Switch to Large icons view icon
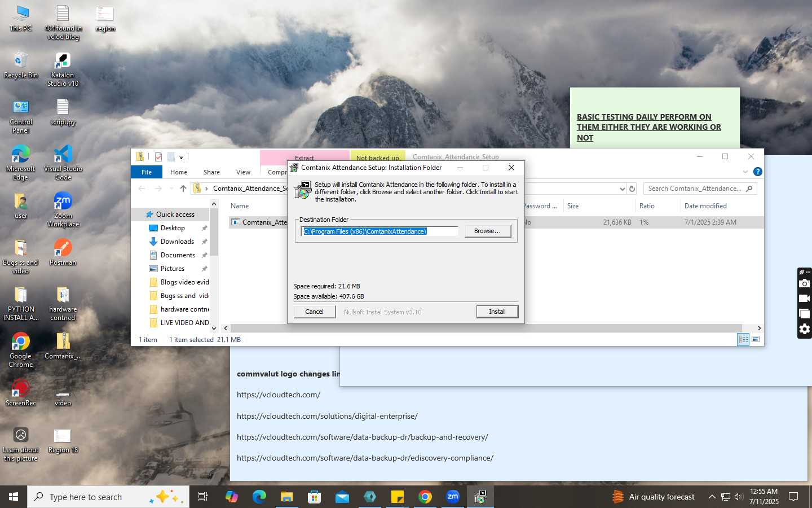This screenshot has height=508, width=812. coord(756,339)
